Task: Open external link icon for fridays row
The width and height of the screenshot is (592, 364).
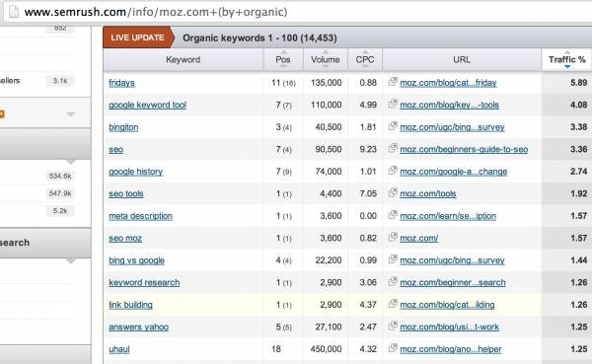Action: (393, 82)
